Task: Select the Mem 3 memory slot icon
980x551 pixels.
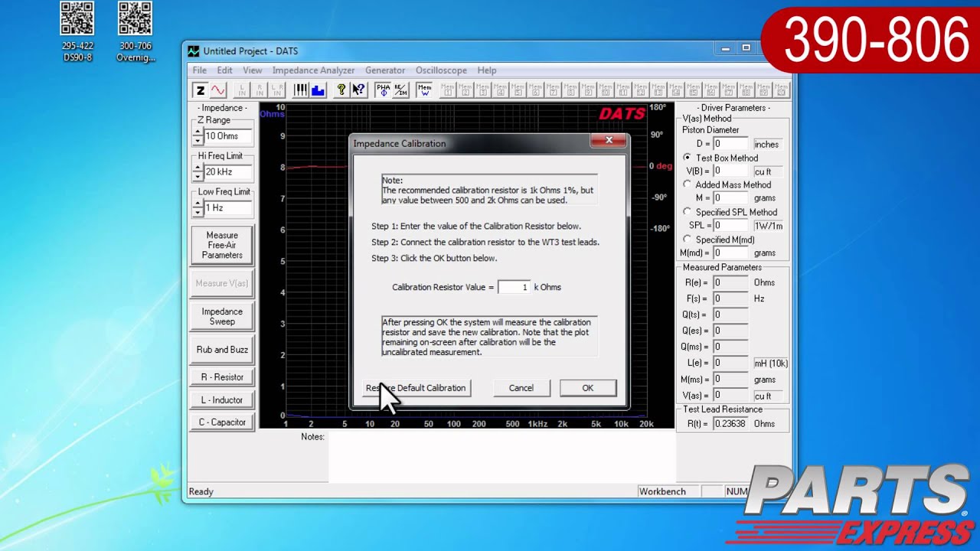Action: 483,90
